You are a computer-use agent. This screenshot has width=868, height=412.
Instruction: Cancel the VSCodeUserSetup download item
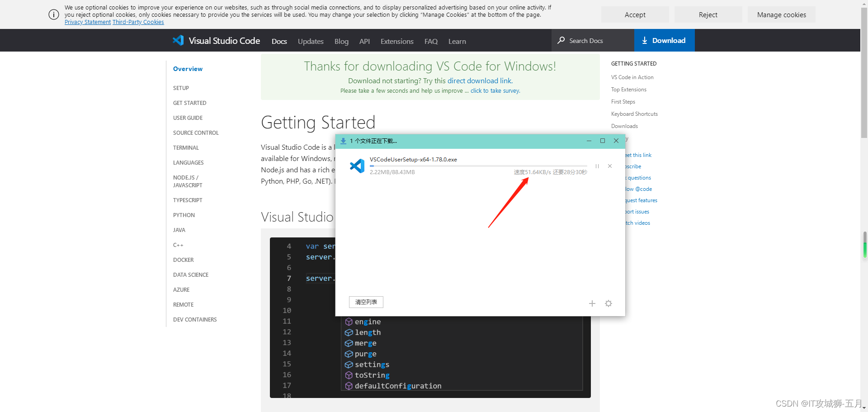pos(610,166)
